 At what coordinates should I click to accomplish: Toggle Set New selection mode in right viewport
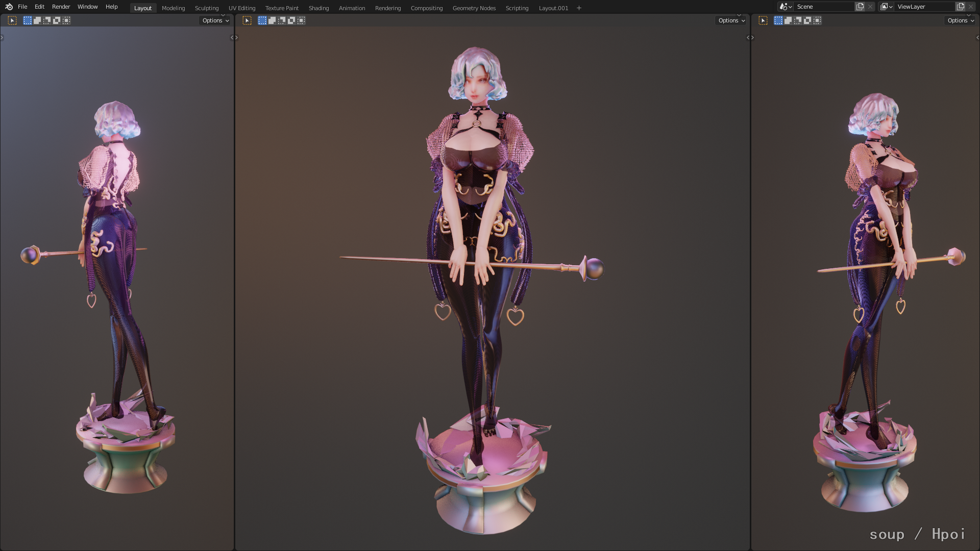778,20
